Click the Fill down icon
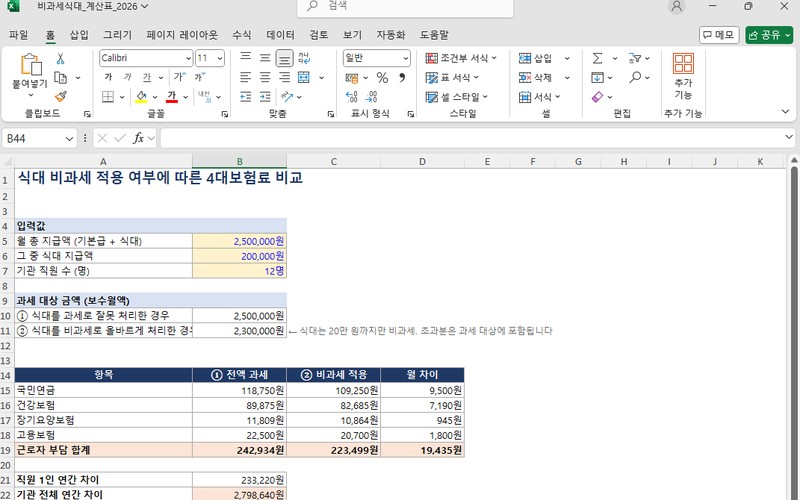This screenshot has height=500, width=800. click(x=597, y=78)
